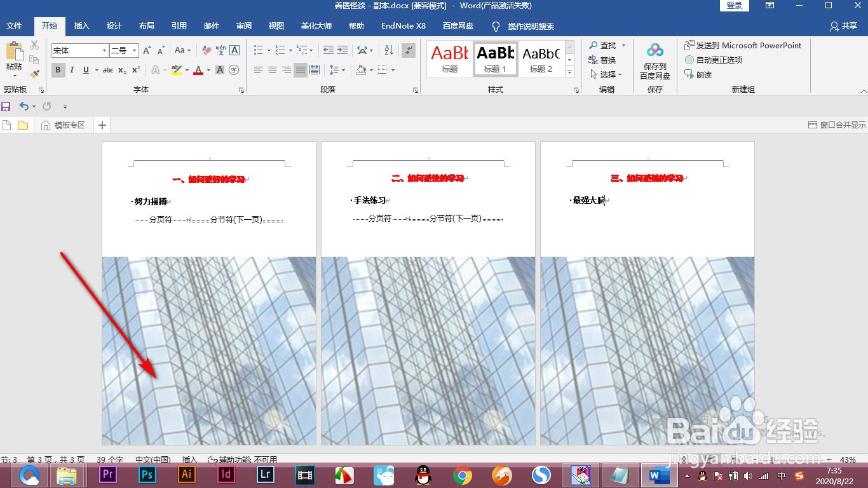Toggle Underline formatting

point(85,70)
